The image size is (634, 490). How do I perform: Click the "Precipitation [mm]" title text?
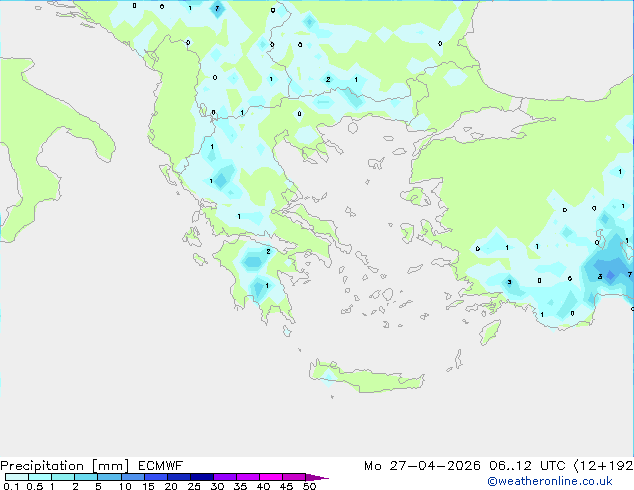tap(65, 466)
